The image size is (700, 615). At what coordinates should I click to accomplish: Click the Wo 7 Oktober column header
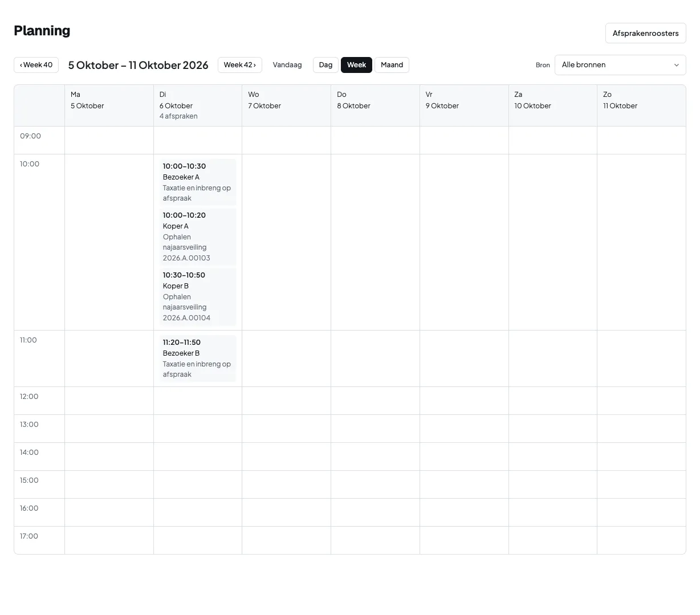pos(286,105)
